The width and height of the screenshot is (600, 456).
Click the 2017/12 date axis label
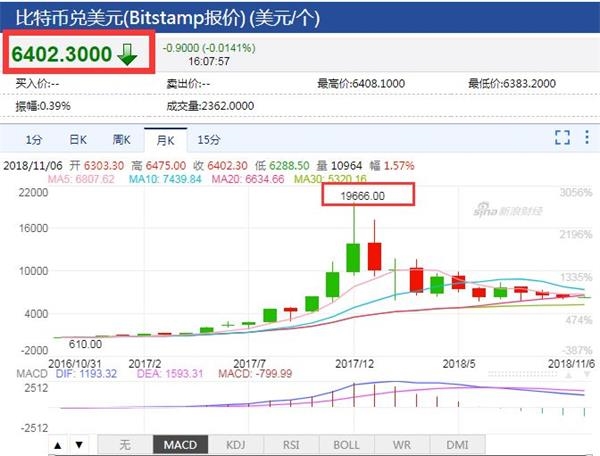[x=354, y=363]
